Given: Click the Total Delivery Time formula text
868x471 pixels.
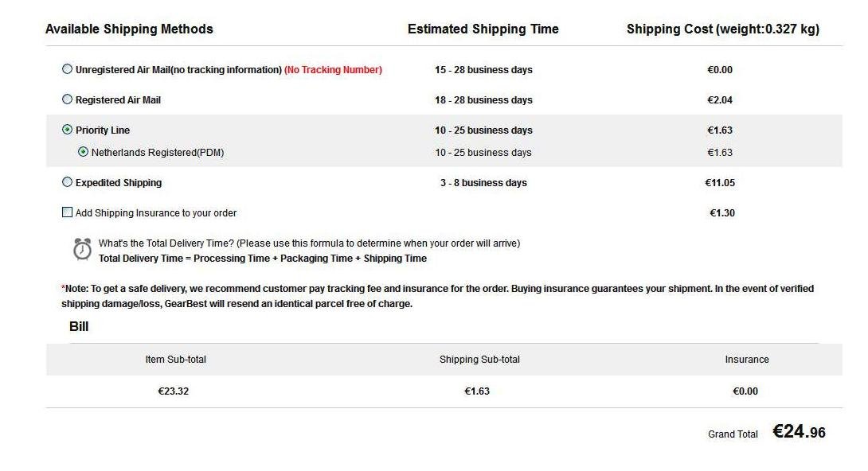Looking at the screenshot, I should [263, 258].
